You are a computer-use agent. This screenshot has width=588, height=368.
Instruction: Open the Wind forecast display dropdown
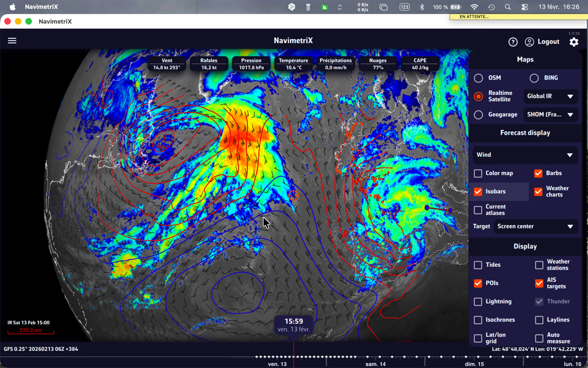525,155
